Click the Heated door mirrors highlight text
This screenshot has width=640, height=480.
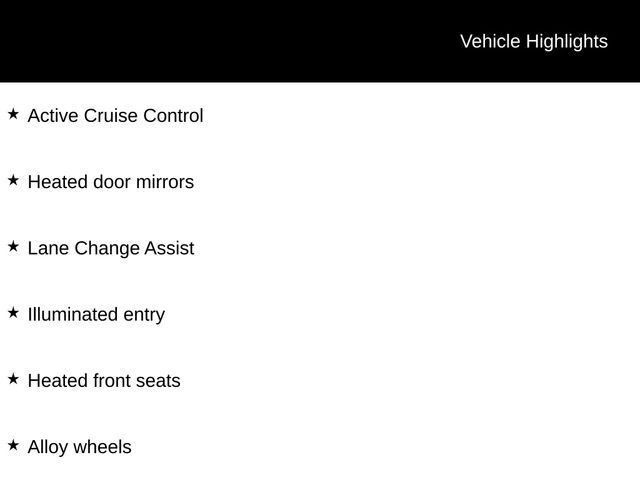point(110,182)
